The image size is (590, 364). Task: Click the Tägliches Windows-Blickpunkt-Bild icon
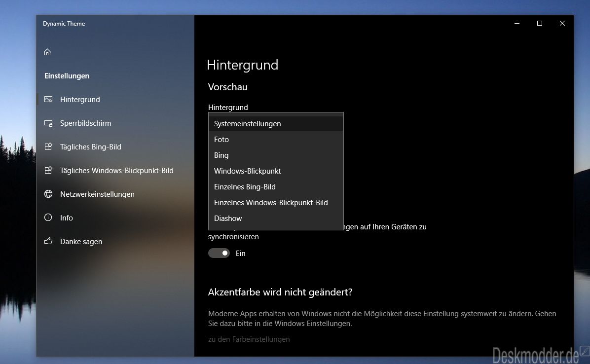[48, 170]
